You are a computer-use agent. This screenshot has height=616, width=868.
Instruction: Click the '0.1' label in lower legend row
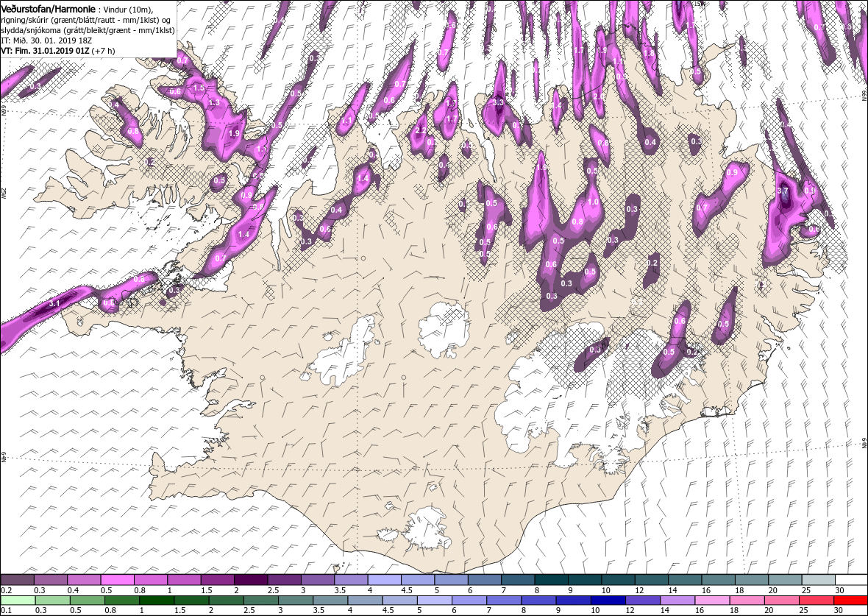pyautogui.click(x=7, y=610)
